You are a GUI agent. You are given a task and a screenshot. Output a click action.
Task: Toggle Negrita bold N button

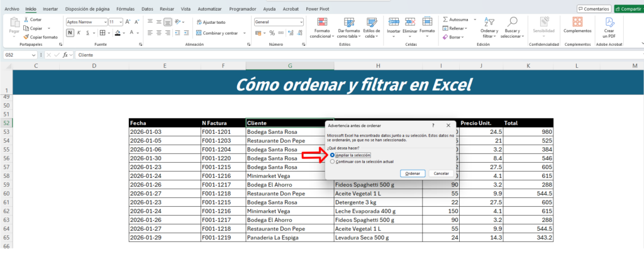pyautogui.click(x=70, y=33)
